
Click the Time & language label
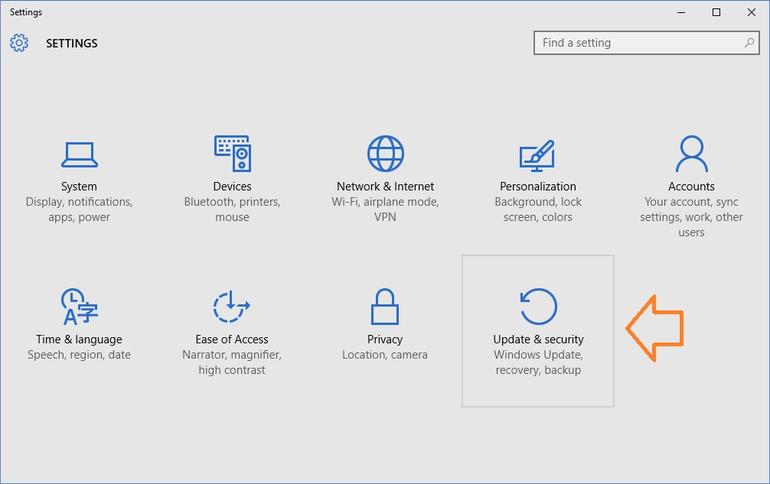click(x=79, y=339)
